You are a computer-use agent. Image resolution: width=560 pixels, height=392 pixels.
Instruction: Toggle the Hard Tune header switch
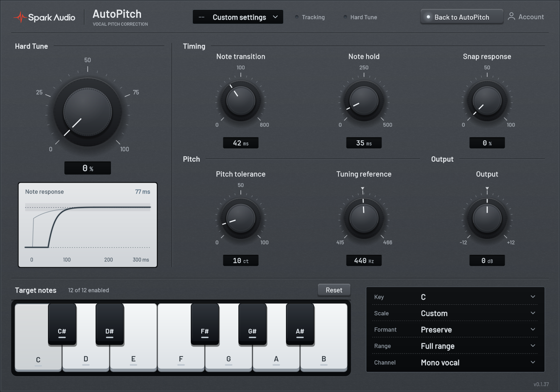tap(360, 17)
